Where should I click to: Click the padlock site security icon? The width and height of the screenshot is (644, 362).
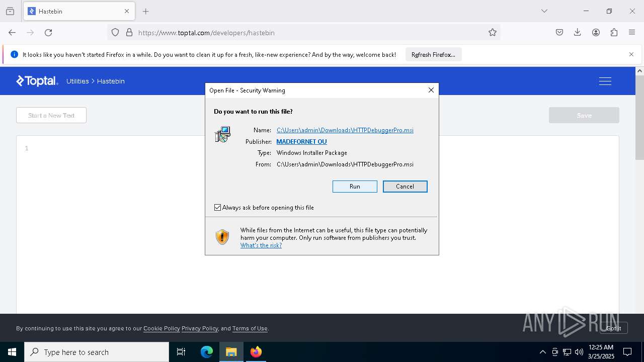pyautogui.click(x=129, y=33)
